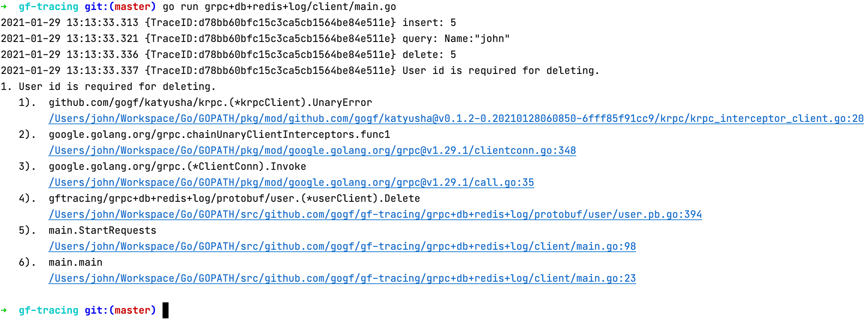Image resolution: width=868 pixels, height=319 pixels.
Task: Click the (*userClient).Delete stack frame name
Action: coord(234,198)
